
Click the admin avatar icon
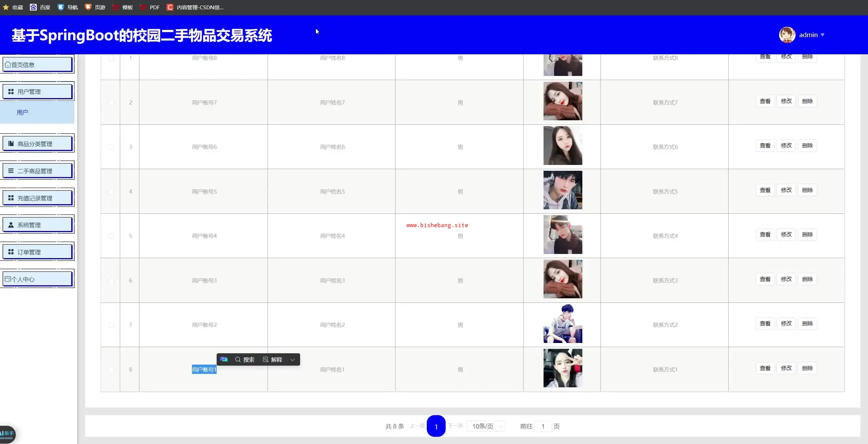tap(787, 35)
